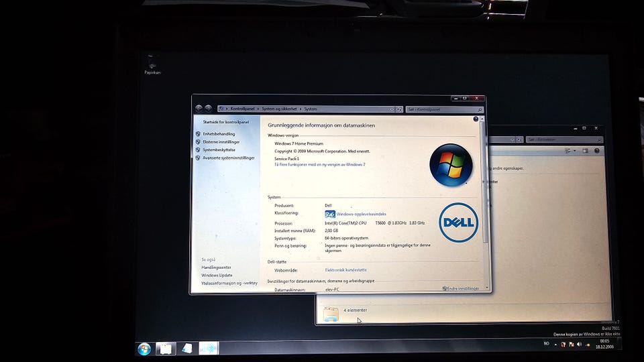
Task: Open view options dropdown in background window
Action: tap(574, 151)
